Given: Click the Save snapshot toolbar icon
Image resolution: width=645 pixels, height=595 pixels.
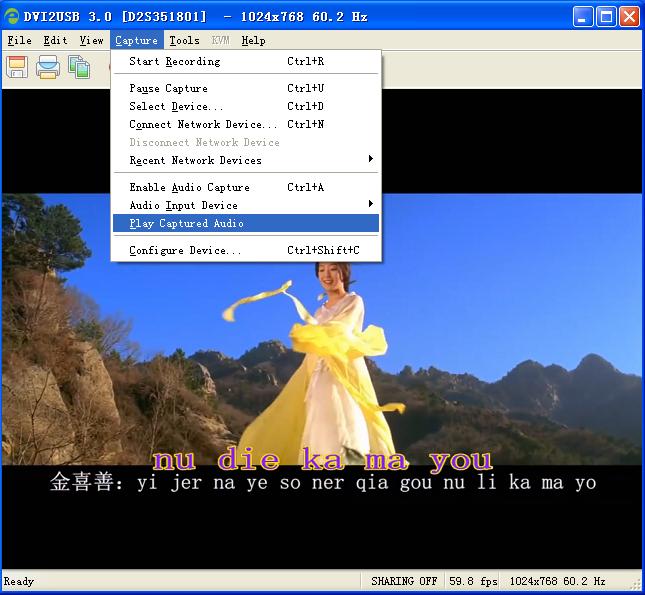Looking at the screenshot, I should tap(17, 67).
